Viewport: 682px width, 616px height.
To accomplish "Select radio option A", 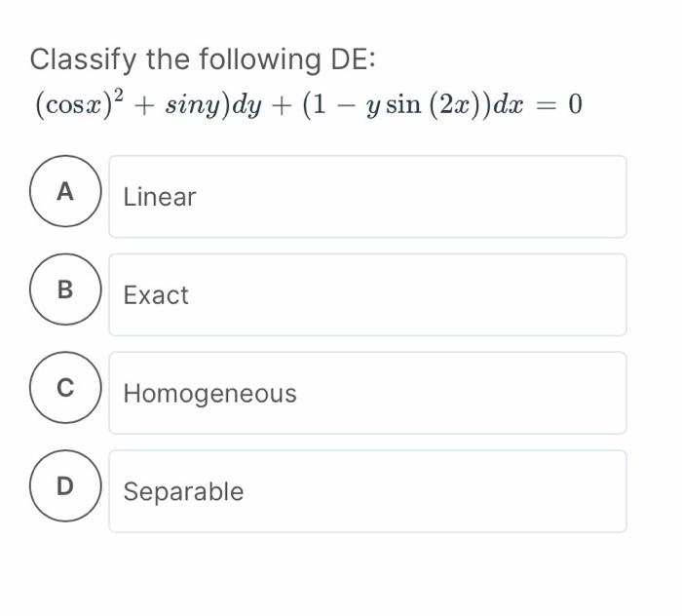I will point(65,192).
